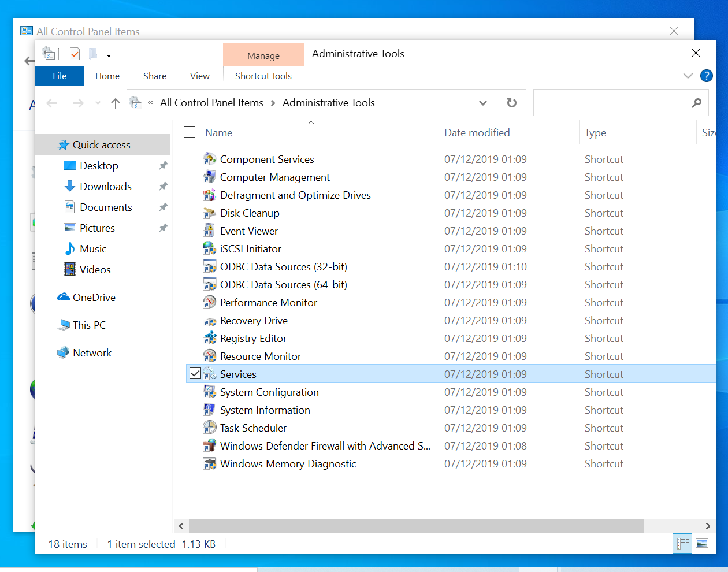
Task: Open Registry Editor from the list
Action: (252, 338)
